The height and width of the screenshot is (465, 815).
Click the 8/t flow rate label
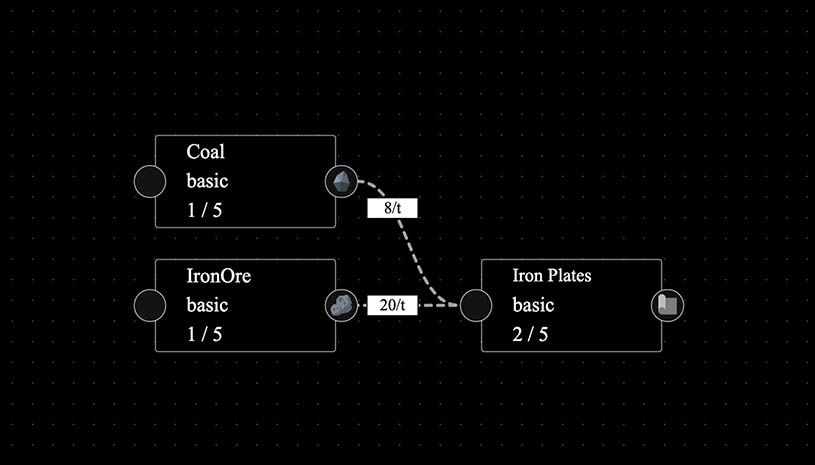coord(392,209)
